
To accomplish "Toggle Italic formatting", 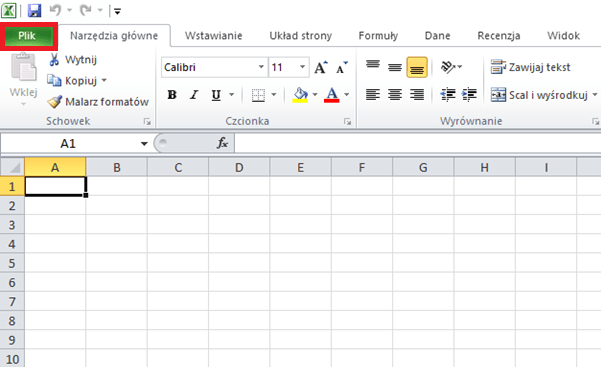I will click(x=194, y=94).
